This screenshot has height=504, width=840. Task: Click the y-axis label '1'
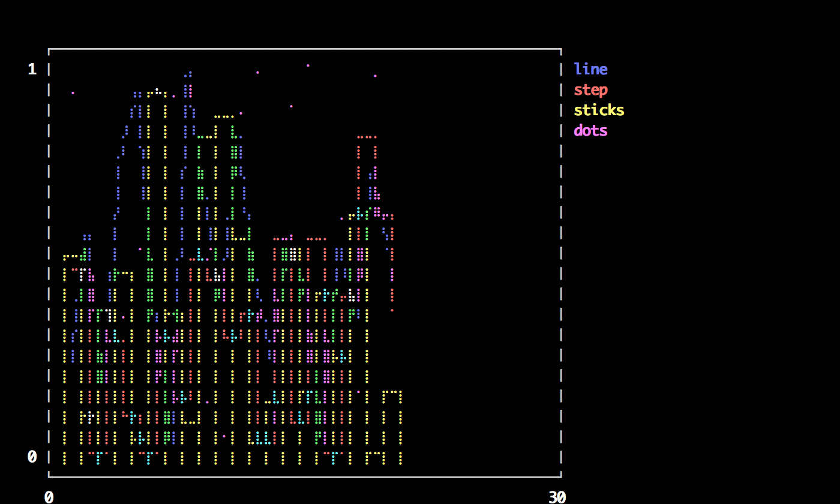(32, 70)
